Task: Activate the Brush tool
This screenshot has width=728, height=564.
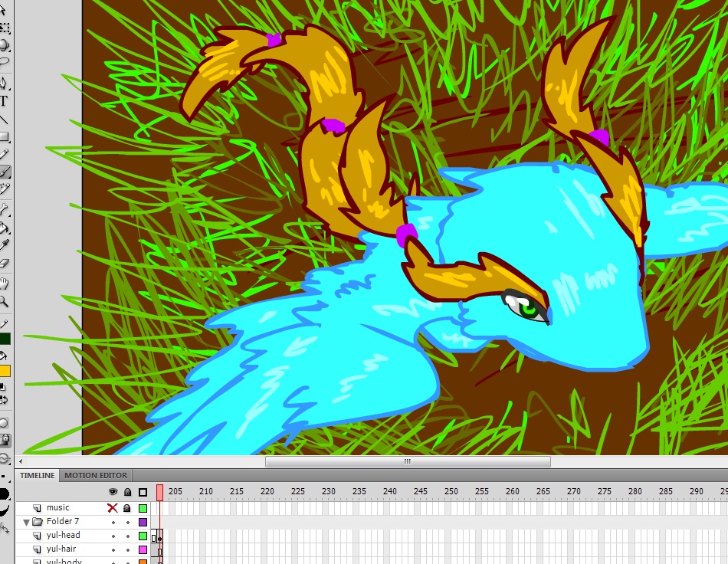Action: pos(4,172)
